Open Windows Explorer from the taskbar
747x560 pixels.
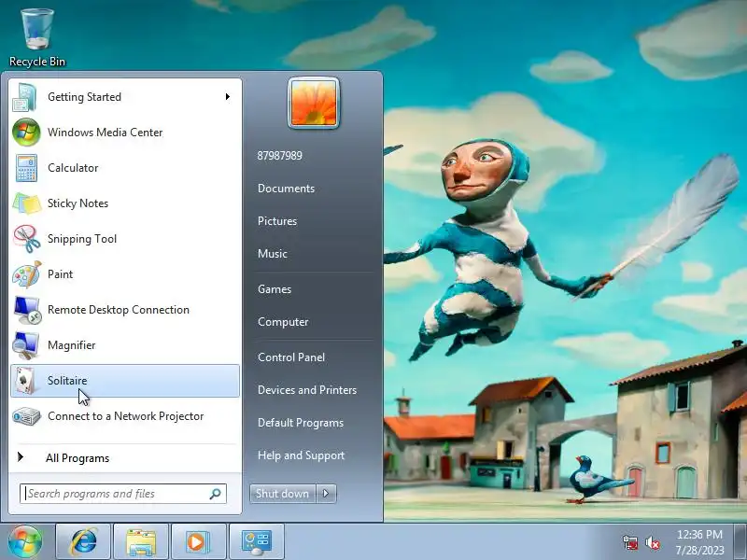tap(141, 542)
